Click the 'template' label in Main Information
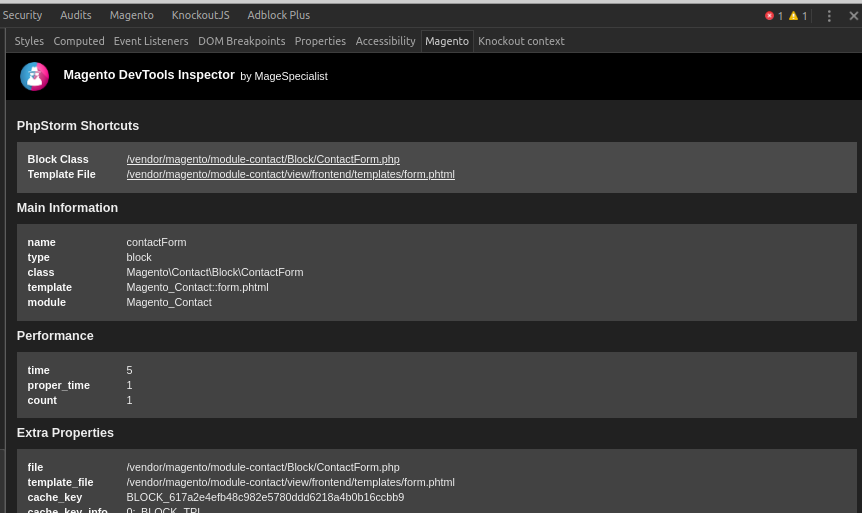 click(49, 288)
